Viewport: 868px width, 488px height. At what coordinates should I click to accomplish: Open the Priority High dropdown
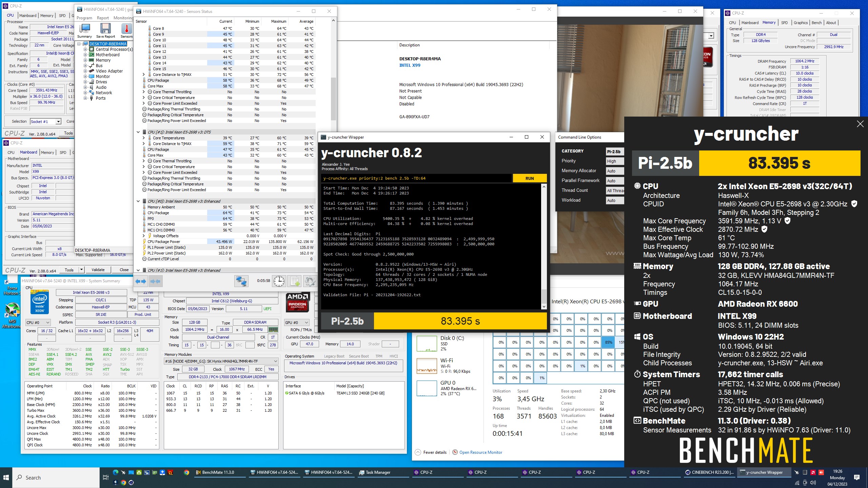click(x=615, y=161)
